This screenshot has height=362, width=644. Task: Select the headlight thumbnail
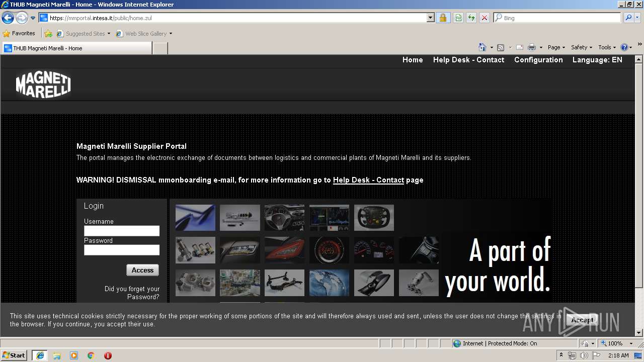tap(240, 250)
